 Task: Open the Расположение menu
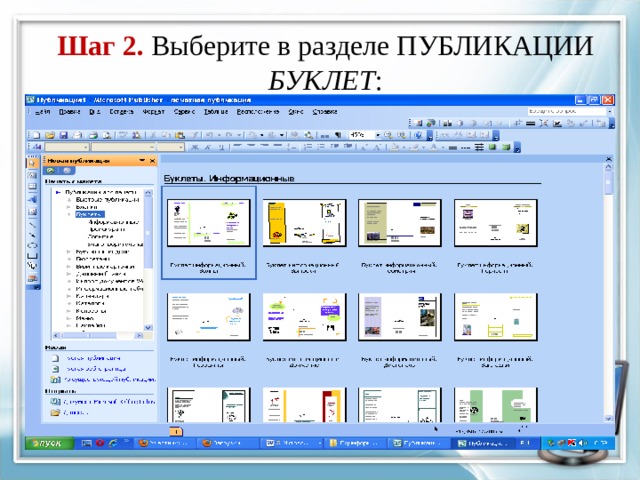click(258, 112)
